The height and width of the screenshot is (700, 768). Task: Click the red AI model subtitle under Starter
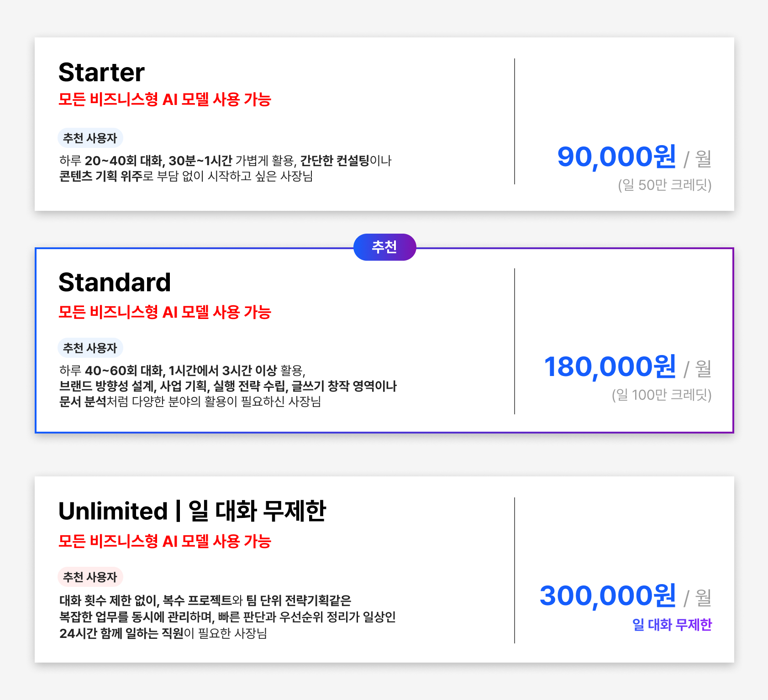pyautogui.click(x=165, y=99)
